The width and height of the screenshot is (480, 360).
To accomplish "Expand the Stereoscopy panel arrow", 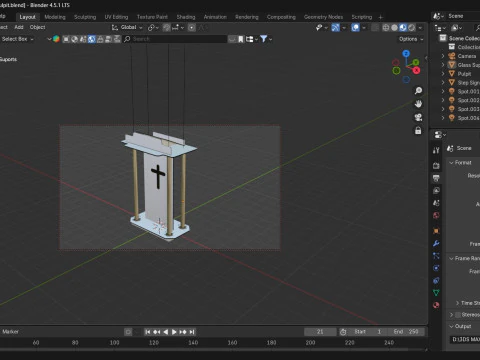I will coord(451,315).
